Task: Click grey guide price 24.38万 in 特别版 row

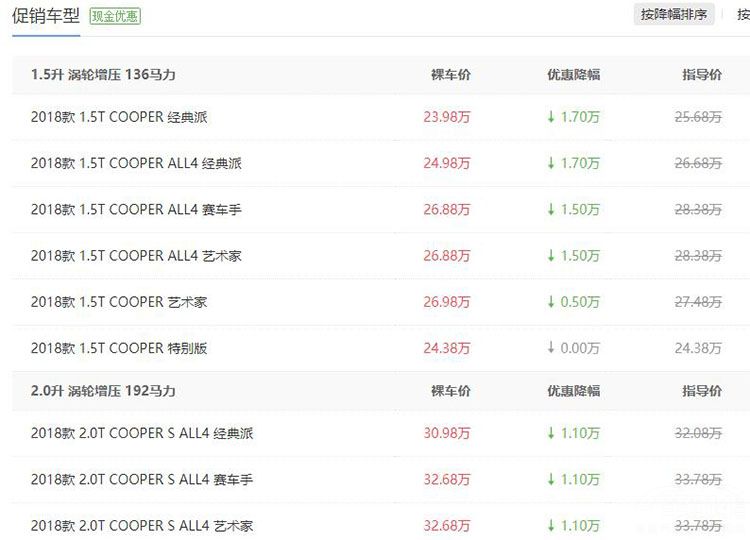Action: click(x=698, y=348)
